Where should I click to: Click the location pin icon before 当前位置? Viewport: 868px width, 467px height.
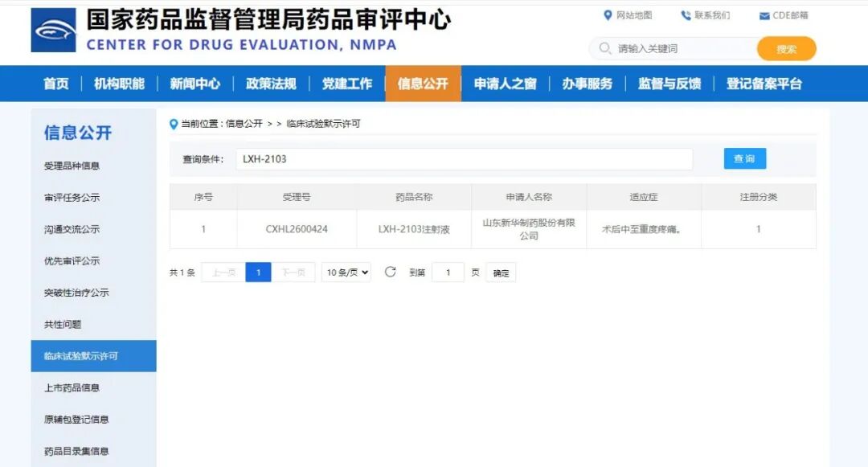(174, 124)
